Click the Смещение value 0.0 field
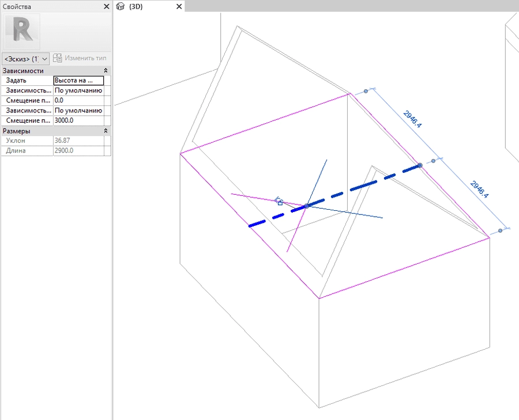Screen dimensions: 519x420 (x=79, y=100)
